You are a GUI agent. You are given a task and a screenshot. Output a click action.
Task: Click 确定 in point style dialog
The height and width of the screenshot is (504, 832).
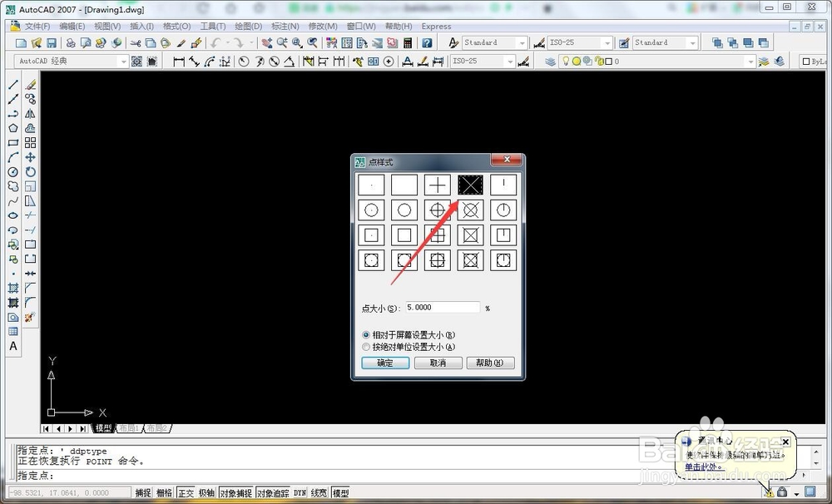coord(385,363)
